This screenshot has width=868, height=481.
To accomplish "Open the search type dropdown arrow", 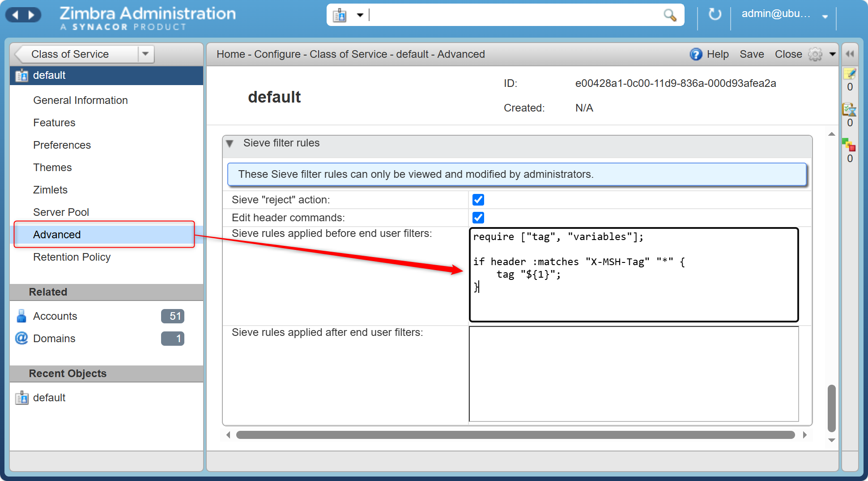I will coord(360,15).
